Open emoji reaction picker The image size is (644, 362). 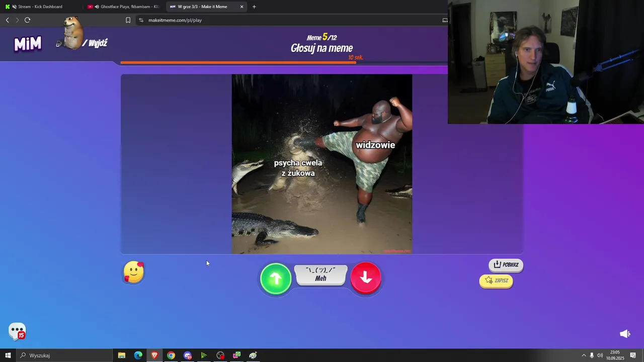(x=134, y=272)
